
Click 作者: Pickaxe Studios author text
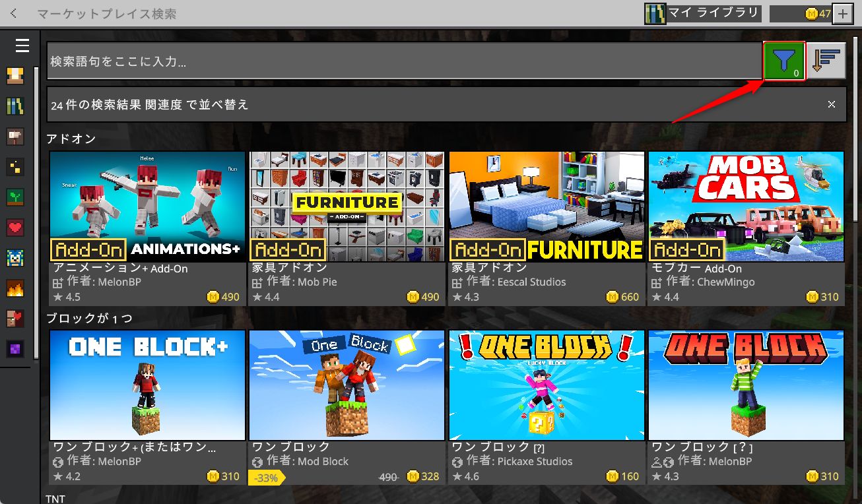[519, 461]
